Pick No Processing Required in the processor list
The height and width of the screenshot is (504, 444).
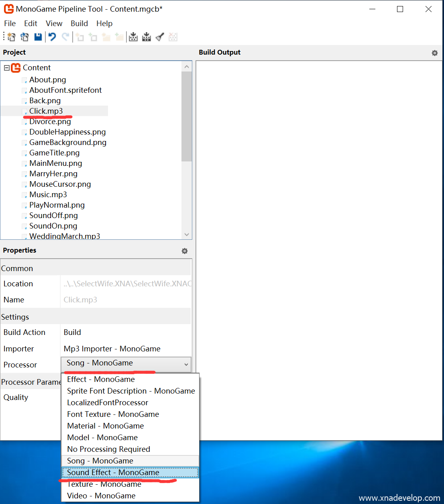click(108, 449)
